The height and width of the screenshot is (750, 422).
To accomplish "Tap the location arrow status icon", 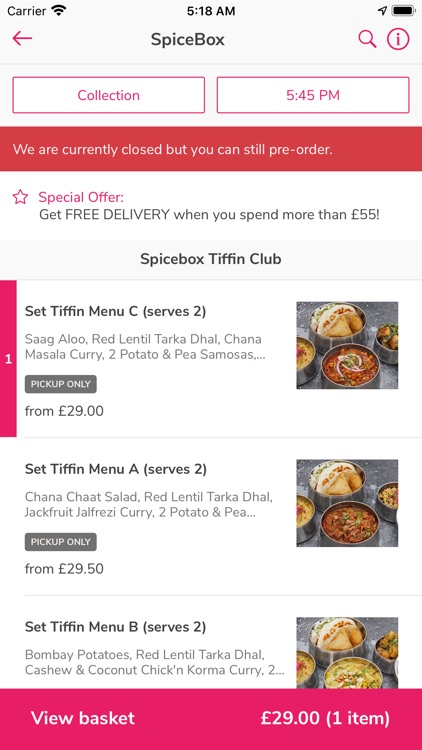I will (x=382, y=11).
